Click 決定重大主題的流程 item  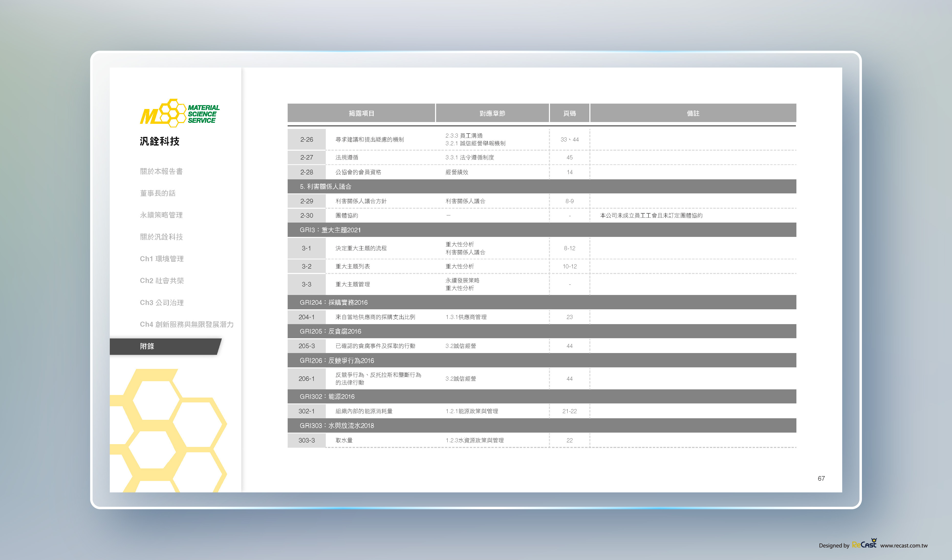pyautogui.click(x=361, y=248)
